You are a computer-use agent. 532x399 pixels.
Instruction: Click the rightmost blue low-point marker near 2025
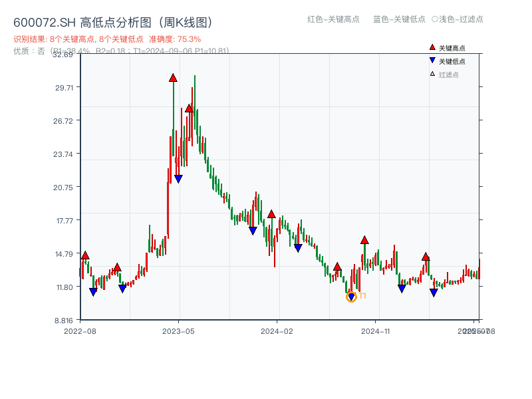[x=435, y=291]
